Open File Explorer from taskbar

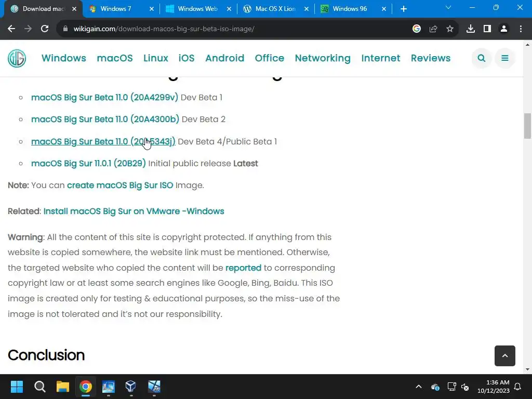(x=62, y=387)
